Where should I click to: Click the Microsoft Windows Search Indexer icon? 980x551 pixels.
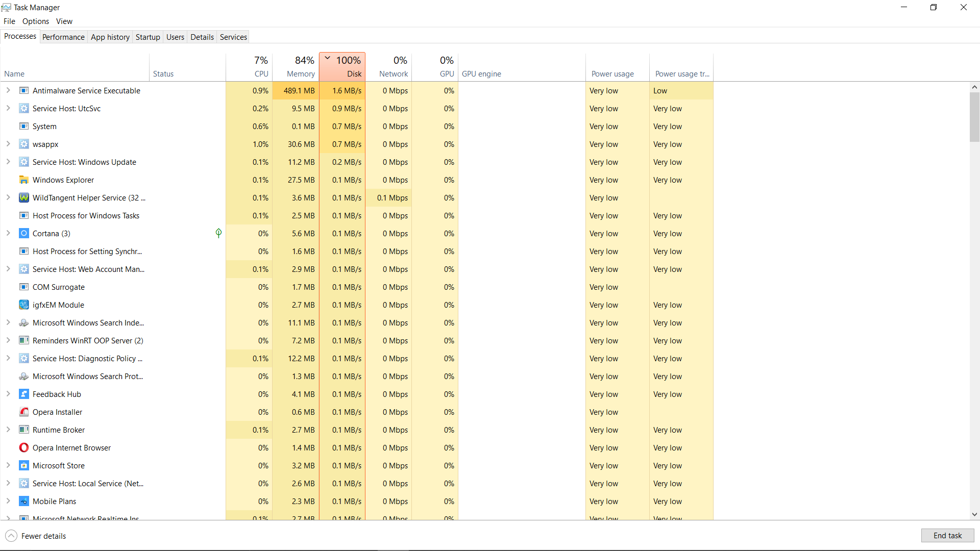click(x=24, y=323)
